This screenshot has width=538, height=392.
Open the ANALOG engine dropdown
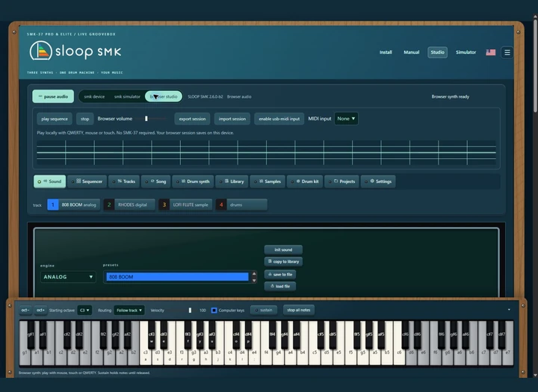coord(68,277)
